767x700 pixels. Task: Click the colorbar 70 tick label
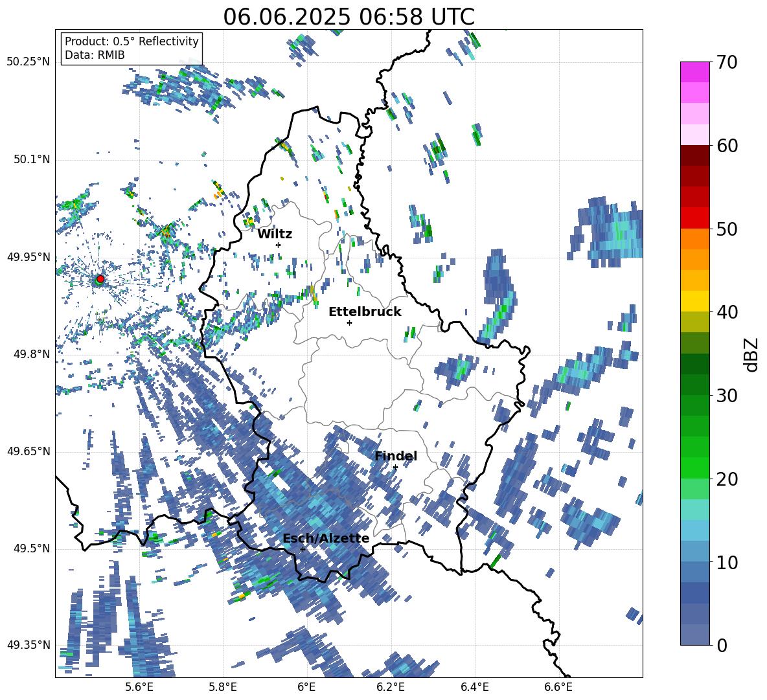727,63
